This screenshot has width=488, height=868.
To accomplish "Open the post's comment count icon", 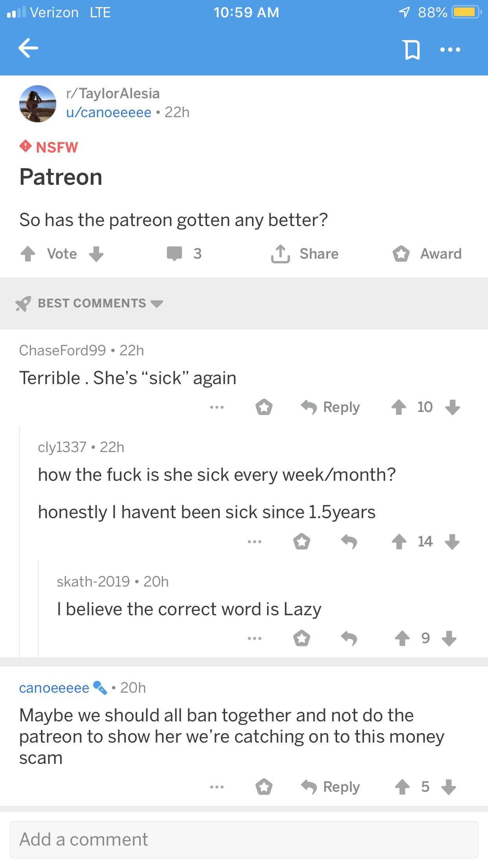I will tap(175, 254).
